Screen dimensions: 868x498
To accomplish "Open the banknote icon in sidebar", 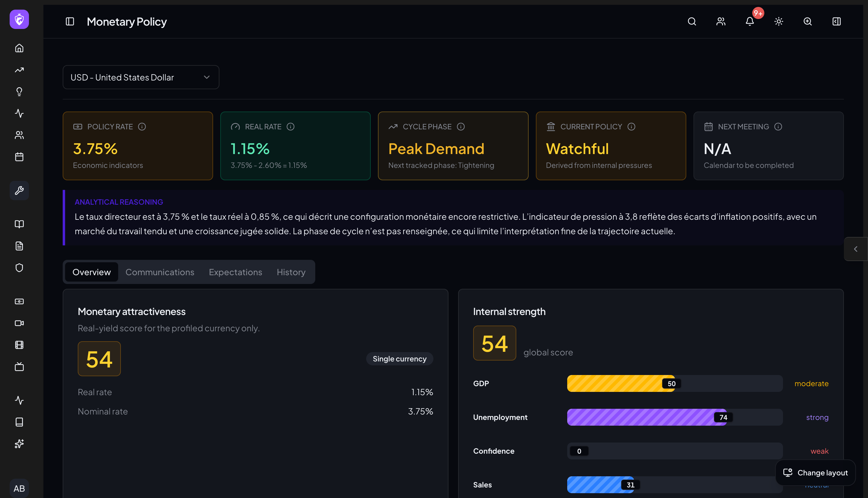I will tap(19, 301).
